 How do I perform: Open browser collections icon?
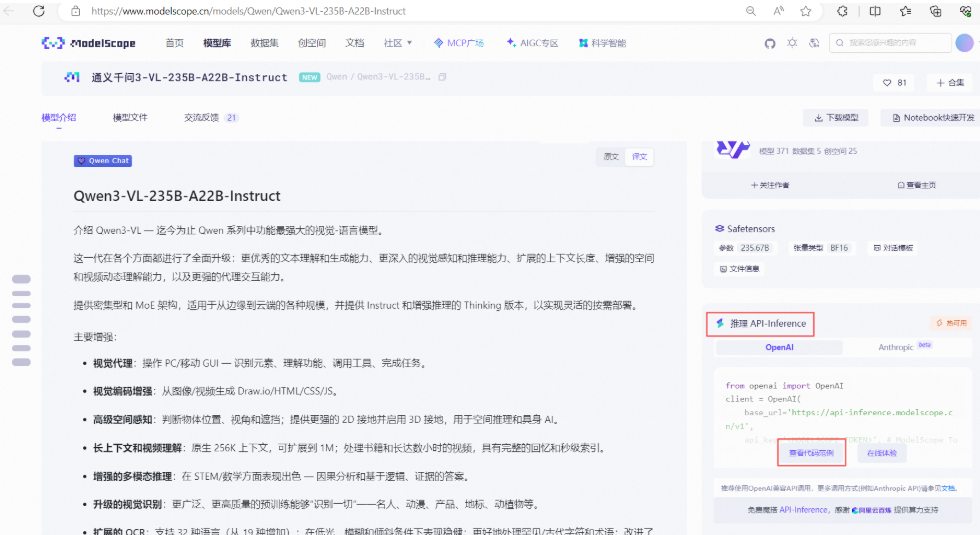pos(936,11)
